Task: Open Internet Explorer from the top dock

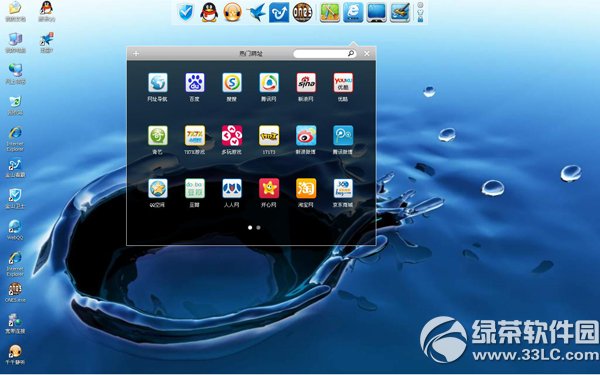Action: 353,12
